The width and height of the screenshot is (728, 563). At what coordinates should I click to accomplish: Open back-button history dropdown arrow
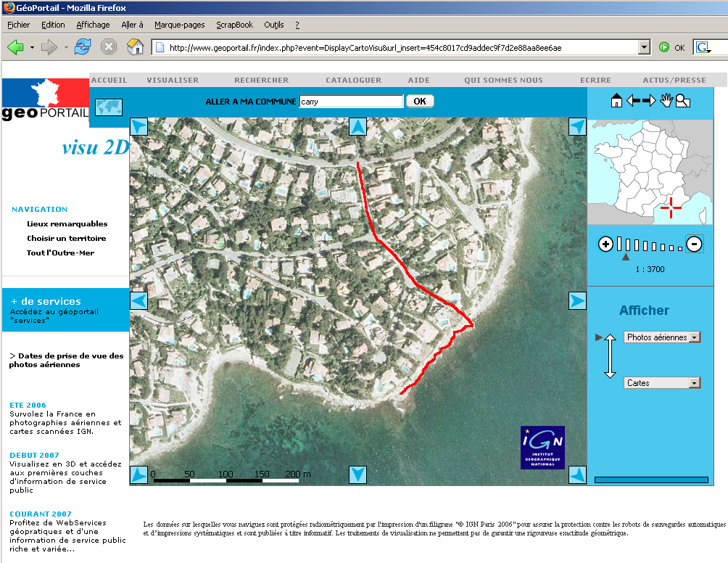(x=32, y=47)
